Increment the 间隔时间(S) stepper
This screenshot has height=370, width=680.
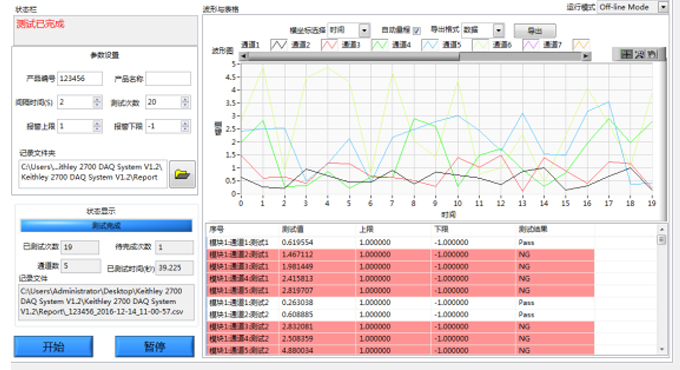97,99
